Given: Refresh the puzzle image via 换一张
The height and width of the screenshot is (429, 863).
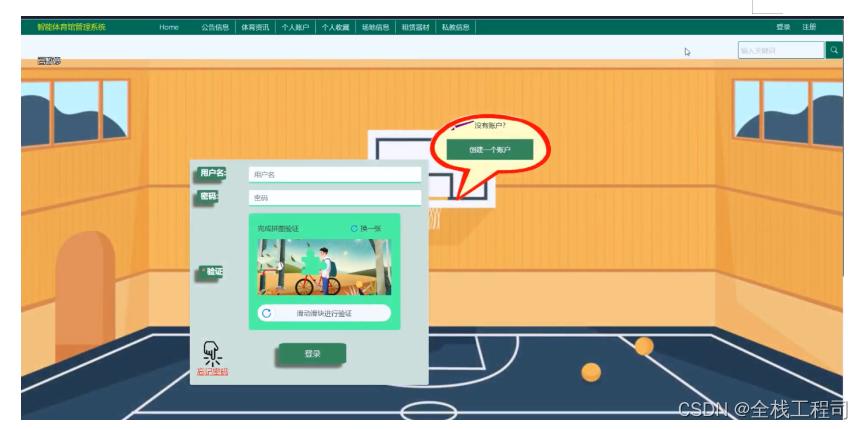Looking at the screenshot, I should (366, 229).
